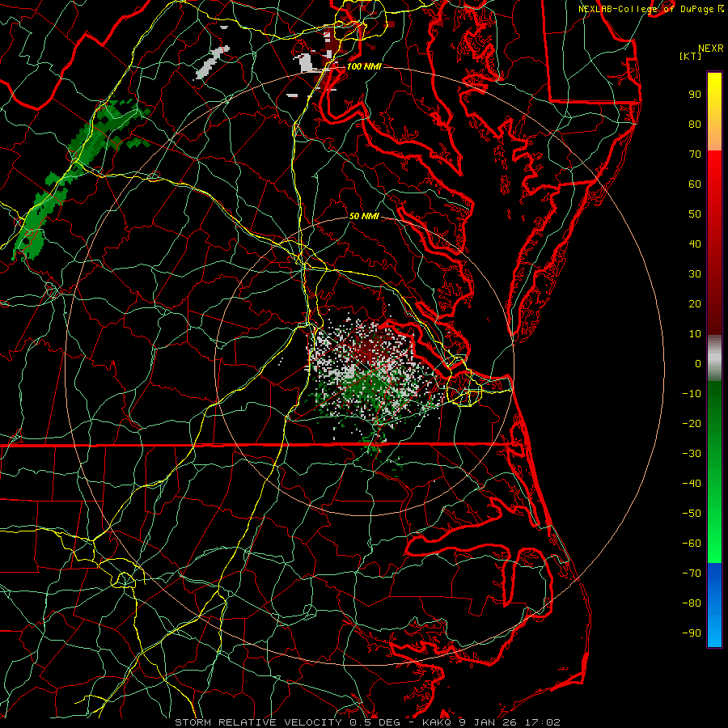Click the 20 value on the velocity scale
This screenshot has width=728, height=728.
coord(695,304)
